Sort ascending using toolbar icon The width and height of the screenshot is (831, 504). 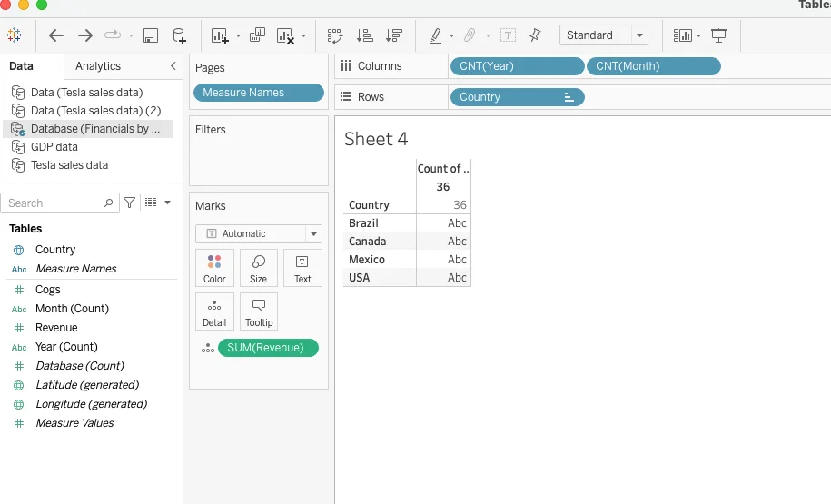(365, 35)
